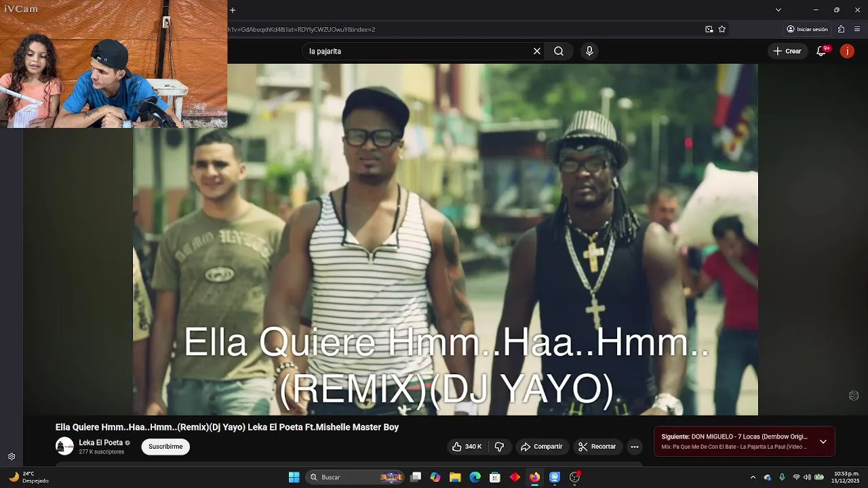Screen dimensions: 868x488
Task: Like the video (340 K)
Action: [x=467, y=447]
